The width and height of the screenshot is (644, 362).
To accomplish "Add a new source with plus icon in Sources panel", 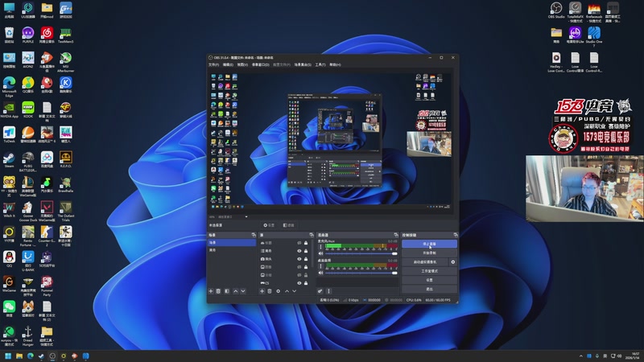I will click(262, 291).
